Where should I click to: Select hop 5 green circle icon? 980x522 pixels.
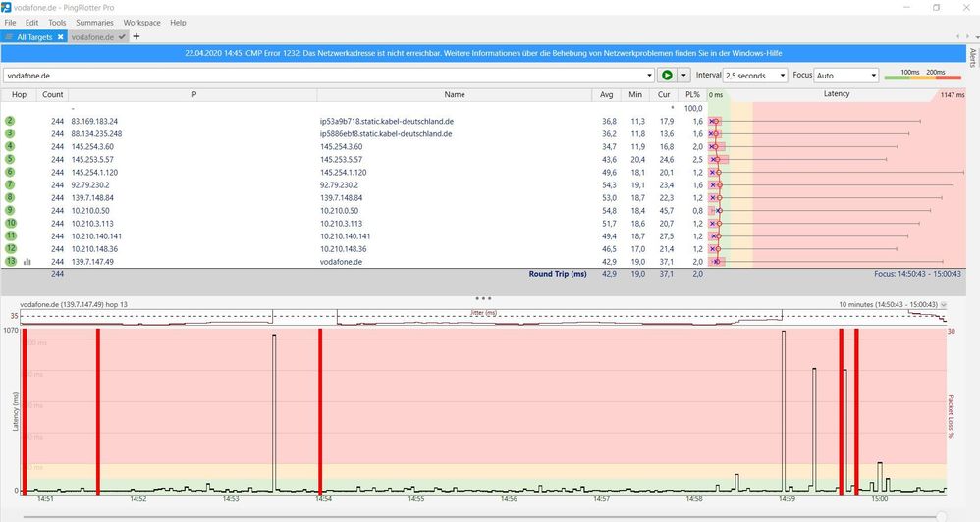point(10,159)
